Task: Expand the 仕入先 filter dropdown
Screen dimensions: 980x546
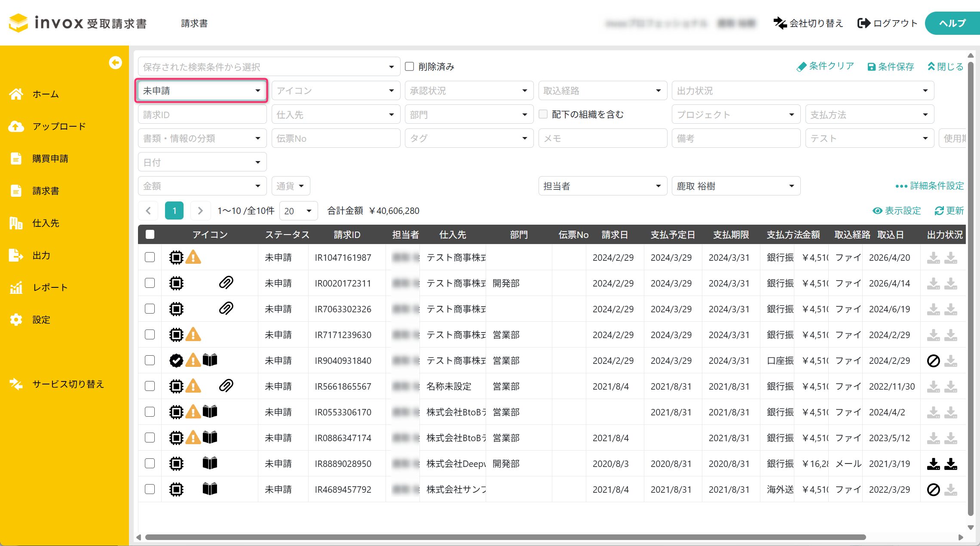Action: tap(335, 115)
